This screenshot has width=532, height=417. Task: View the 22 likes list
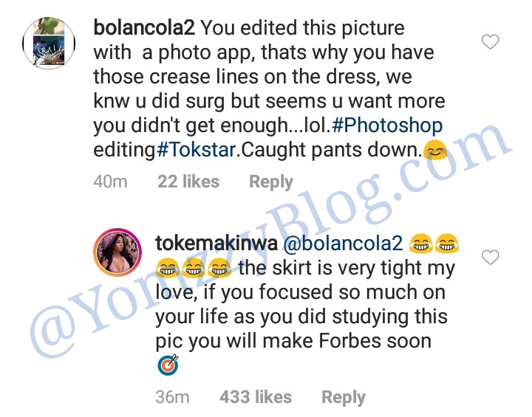pos(188,182)
